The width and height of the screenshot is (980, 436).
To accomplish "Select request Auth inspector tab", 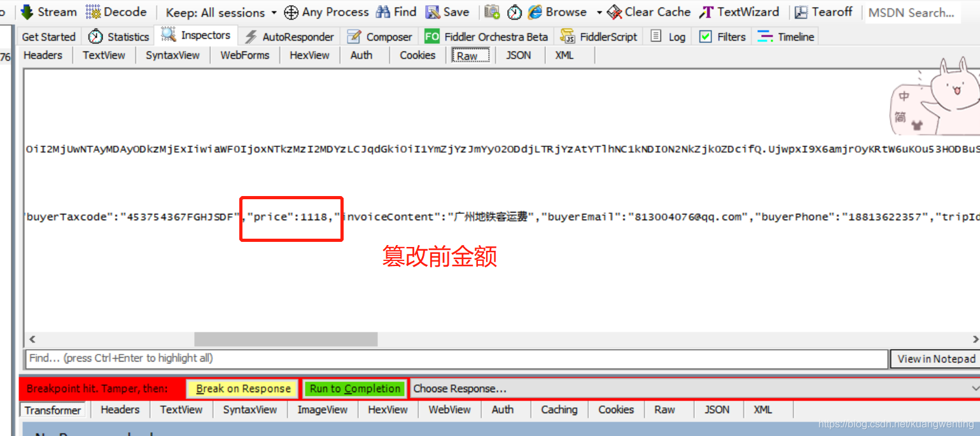I will click(x=361, y=55).
